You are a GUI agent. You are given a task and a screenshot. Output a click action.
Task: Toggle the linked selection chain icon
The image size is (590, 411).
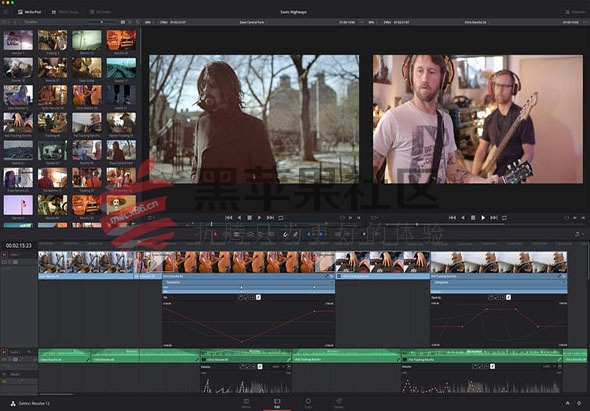(296, 234)
